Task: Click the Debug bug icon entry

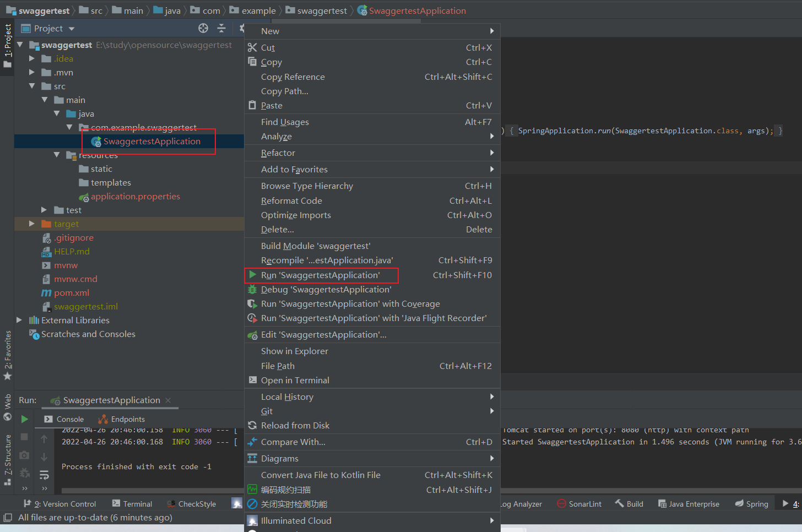Action: click(252, 289)
